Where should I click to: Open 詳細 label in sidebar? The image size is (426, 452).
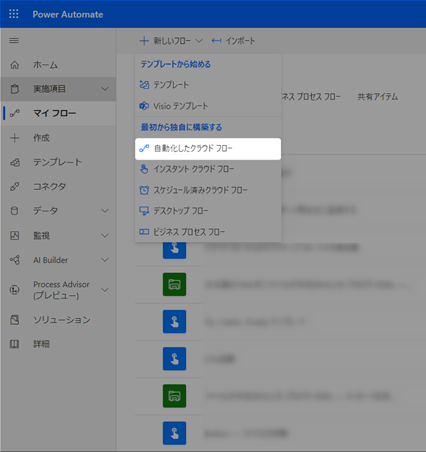click(41, 344)
